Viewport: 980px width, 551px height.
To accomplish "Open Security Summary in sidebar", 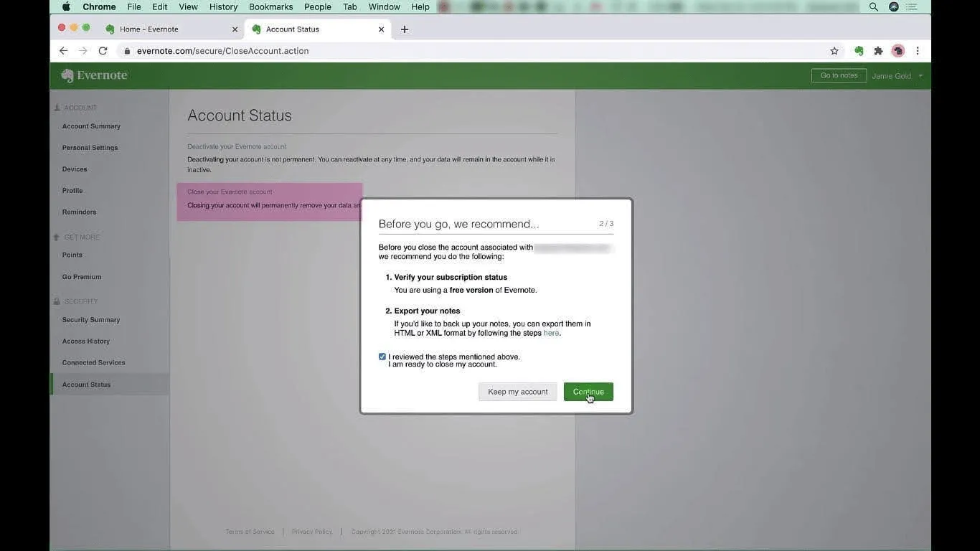I will [x=91, y=320].
